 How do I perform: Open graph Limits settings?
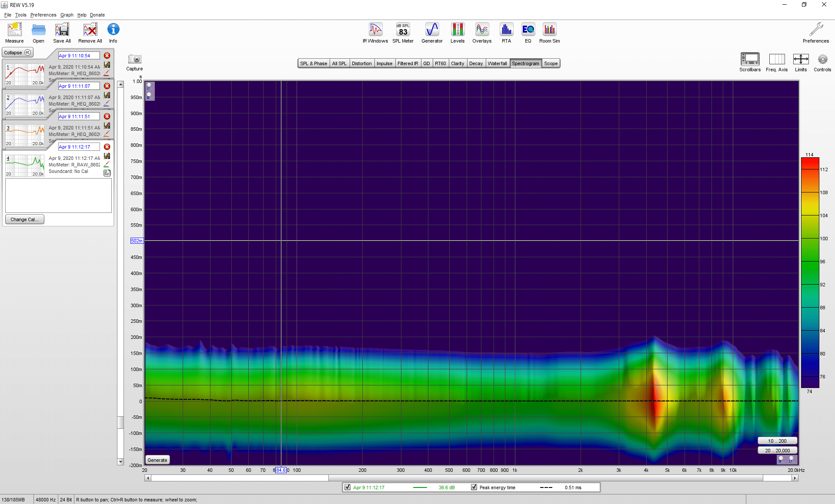pos(801,63)
